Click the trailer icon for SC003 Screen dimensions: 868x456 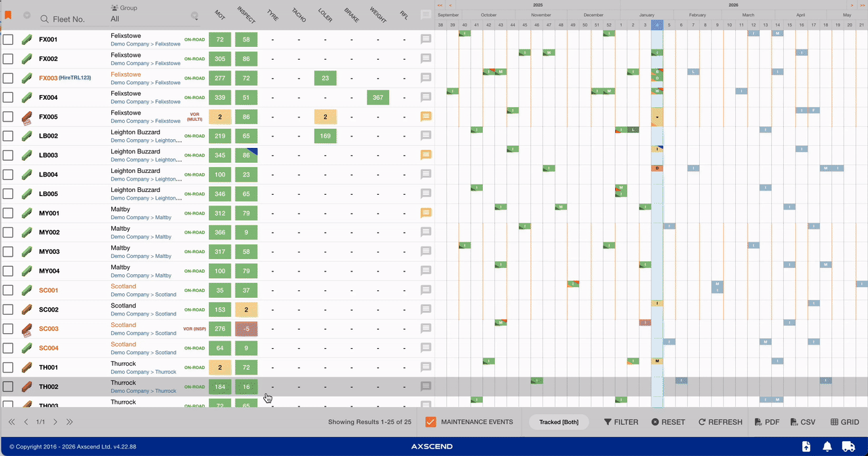tap(27, 329)
